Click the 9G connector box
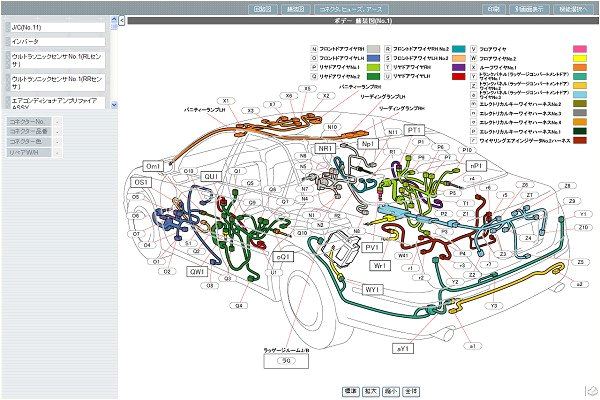This screenshot has height=400, width=600. pyautogui.click(x=285, y=360)
